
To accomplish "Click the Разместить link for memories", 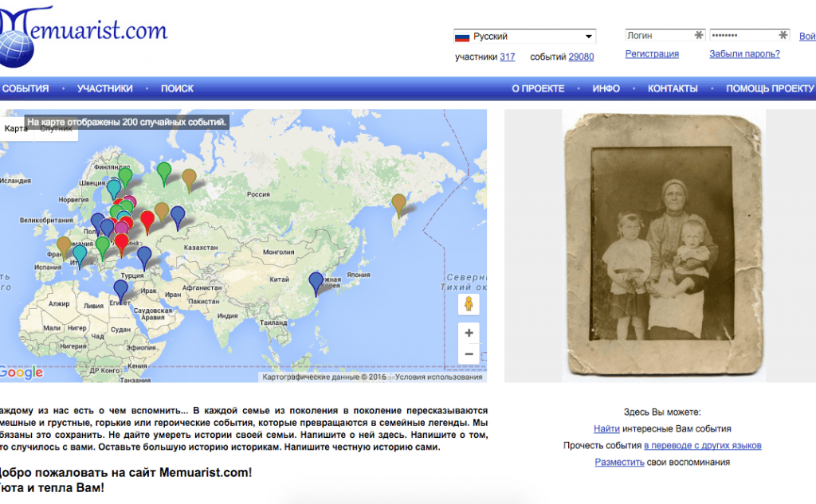I will click(619, 462).
